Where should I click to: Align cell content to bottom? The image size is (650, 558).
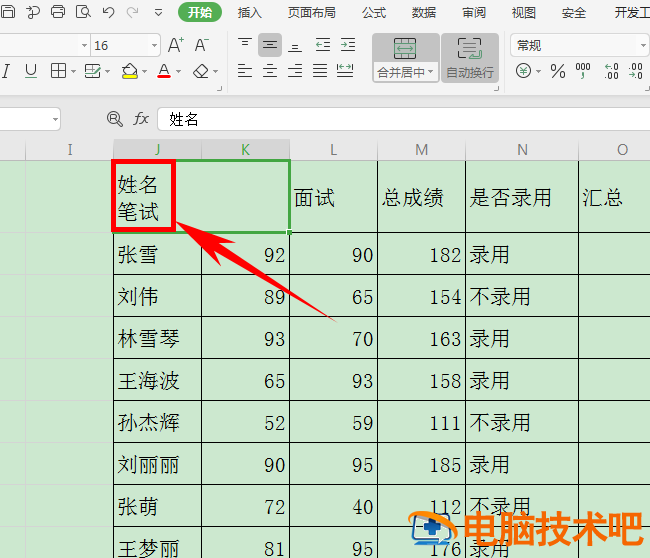pos(295,46)
